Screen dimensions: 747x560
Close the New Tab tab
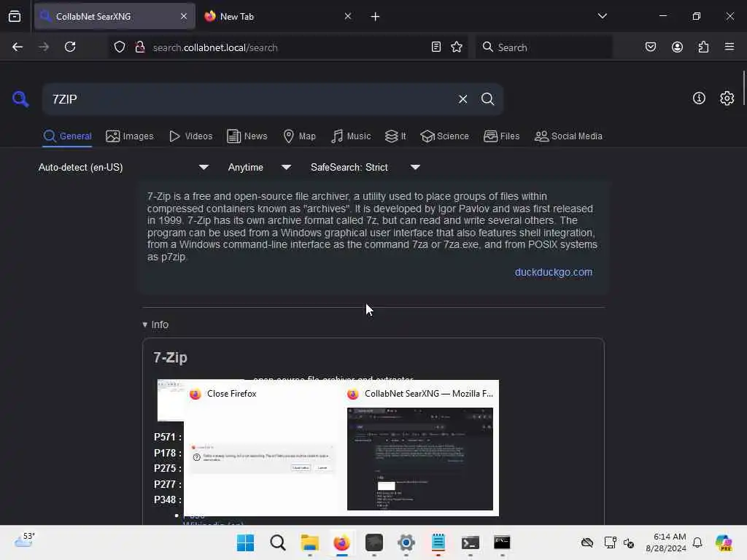coord(348,16)
